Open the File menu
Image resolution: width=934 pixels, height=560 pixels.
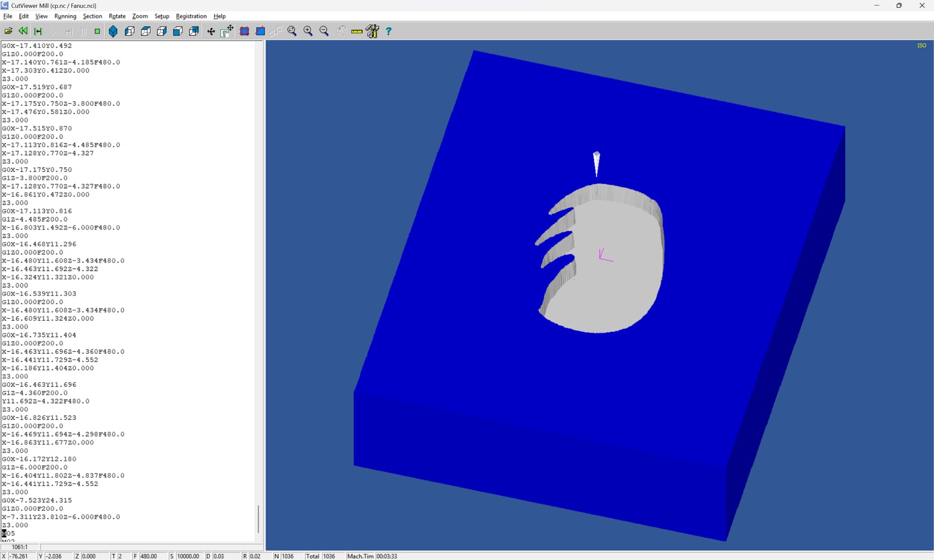(8, 16)
